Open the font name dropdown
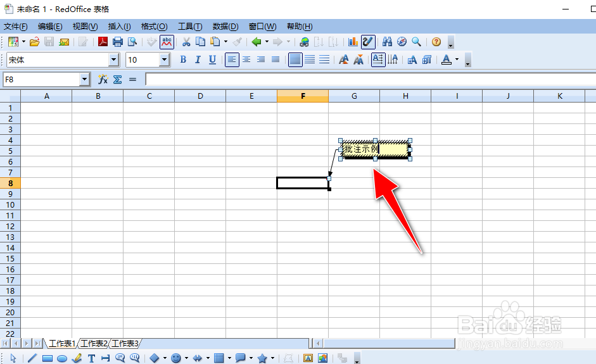The image size is (596, 364). click(x=113, y=60)
